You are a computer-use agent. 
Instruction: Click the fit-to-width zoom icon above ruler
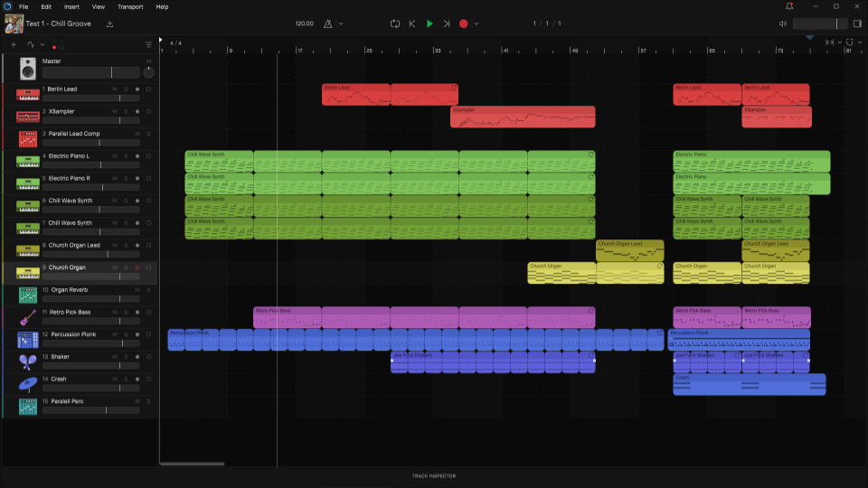829,42
